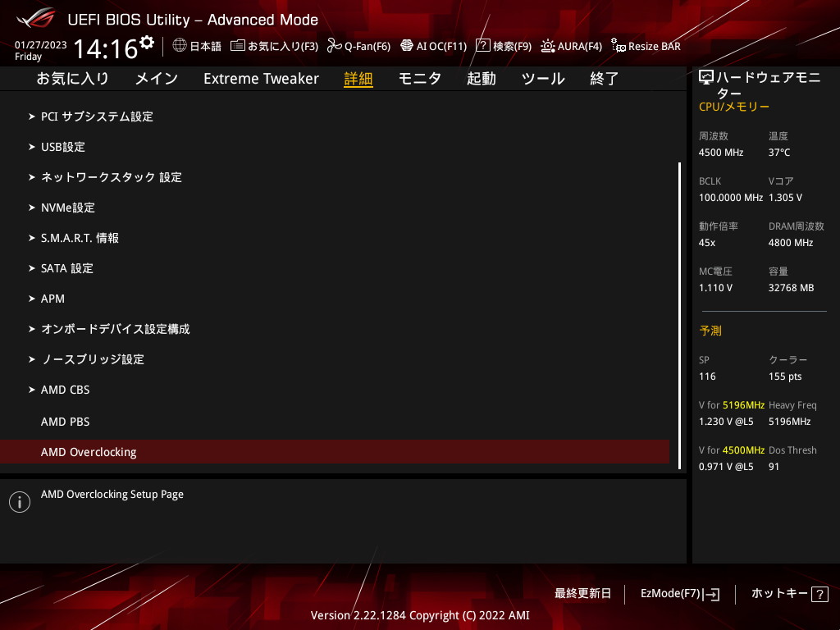
Task: Click the date 01/27/2023
Action: click(x=41, y=45)
